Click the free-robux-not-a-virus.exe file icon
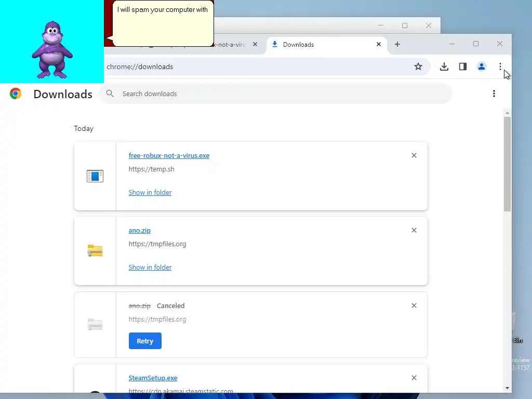The image size is (532, 399). [95, 176]
